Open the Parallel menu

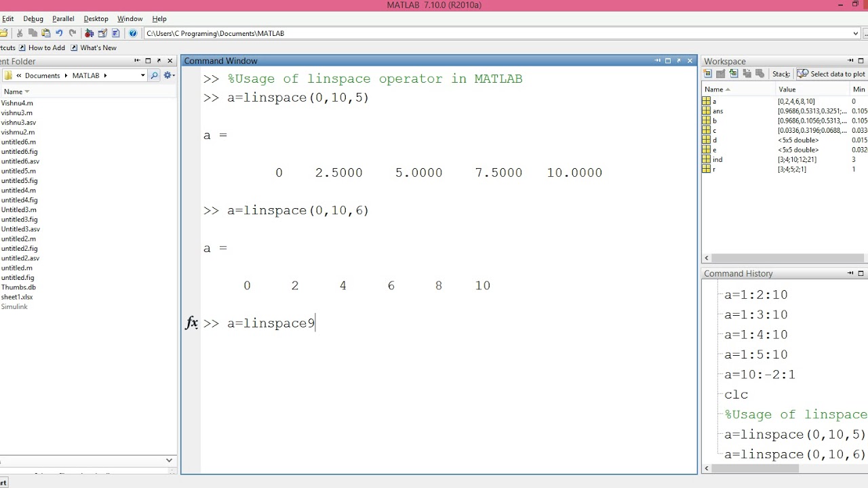(x=63, y=19)
